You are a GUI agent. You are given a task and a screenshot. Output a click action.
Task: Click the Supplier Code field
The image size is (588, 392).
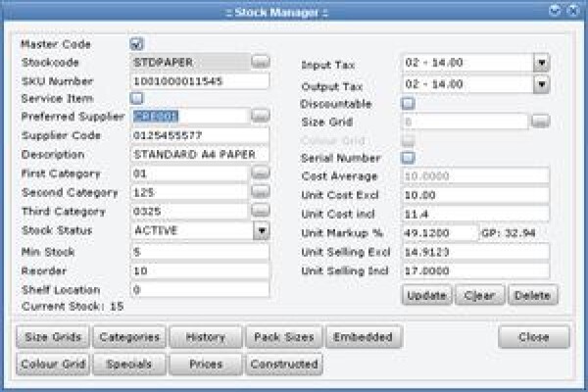coord(200,135)
